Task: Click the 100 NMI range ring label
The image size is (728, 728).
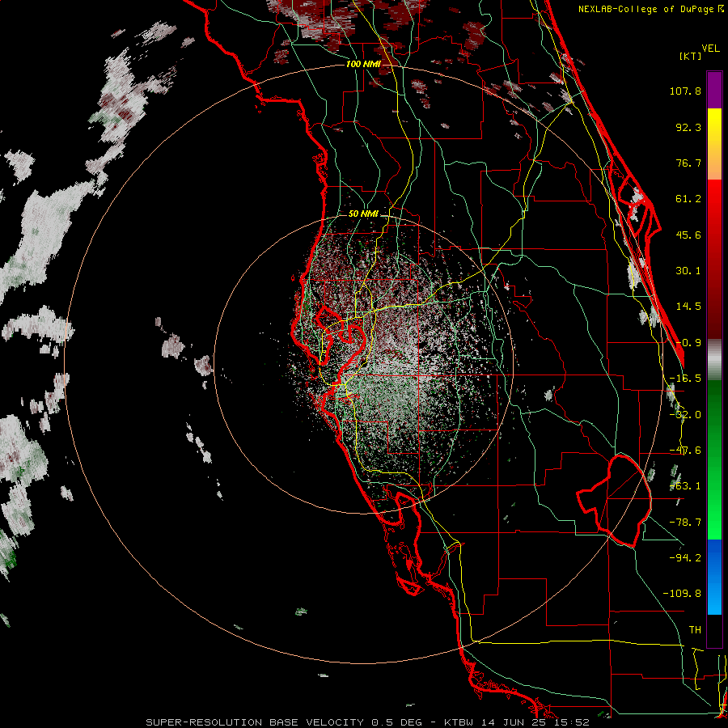Action: click(x=363, y=64)
